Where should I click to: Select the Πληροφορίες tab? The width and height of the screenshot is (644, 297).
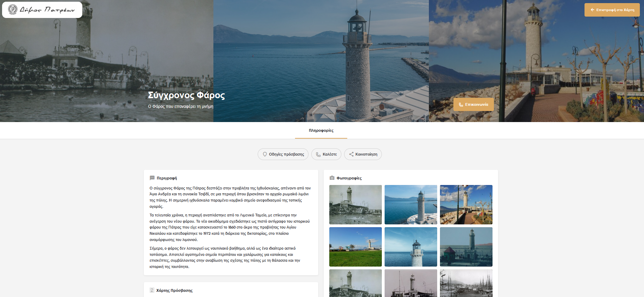coord(321,131)
